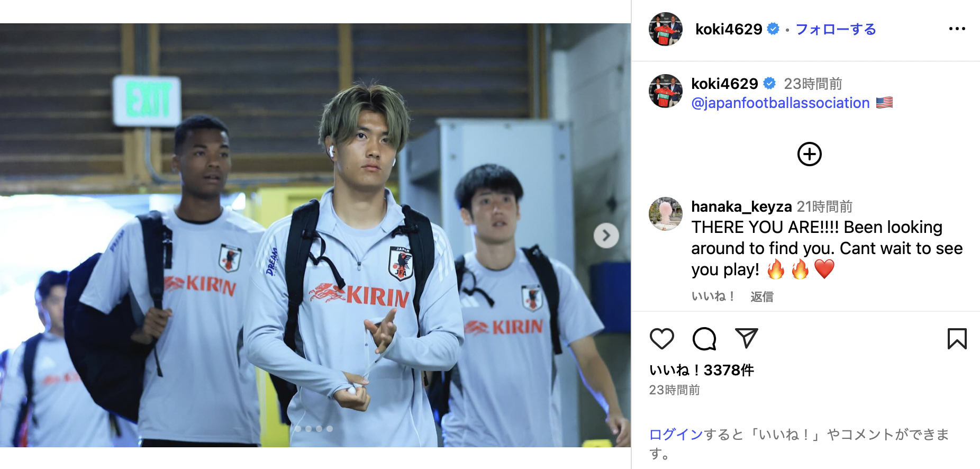This screenshot has width=980, height=469.
Task: Click koki4629 username in caption
Action: pyautogui.click(x=724, y=84)
